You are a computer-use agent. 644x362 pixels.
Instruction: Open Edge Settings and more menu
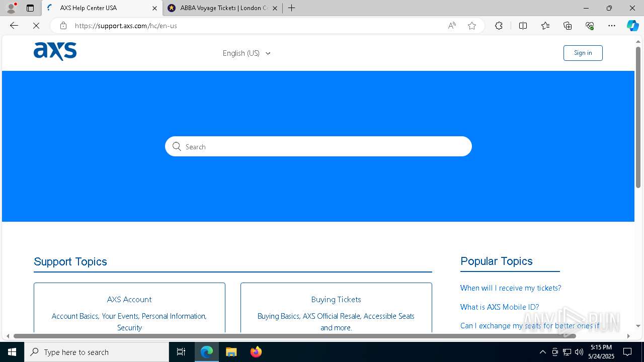tap(612, 26)
